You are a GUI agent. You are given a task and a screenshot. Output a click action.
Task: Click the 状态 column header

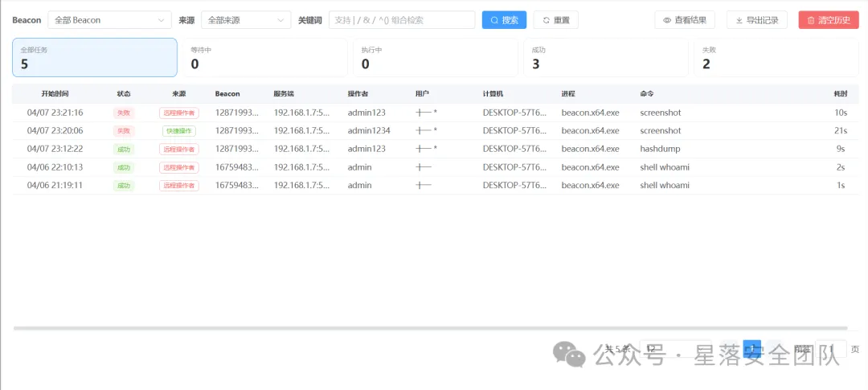tap(124, 93)
